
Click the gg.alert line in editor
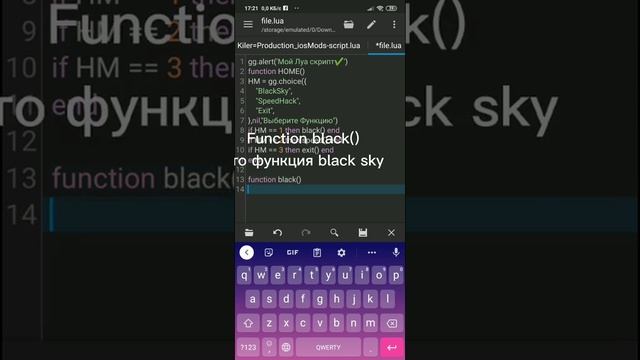coord(298,62)
